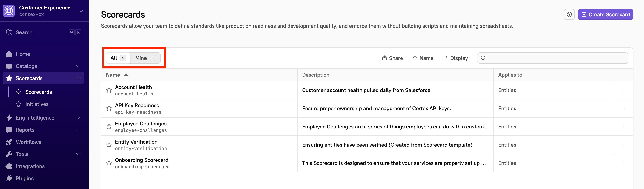Open more options for Onboarding Scorecard
The image size is (644, 189).
pos(624,163)
